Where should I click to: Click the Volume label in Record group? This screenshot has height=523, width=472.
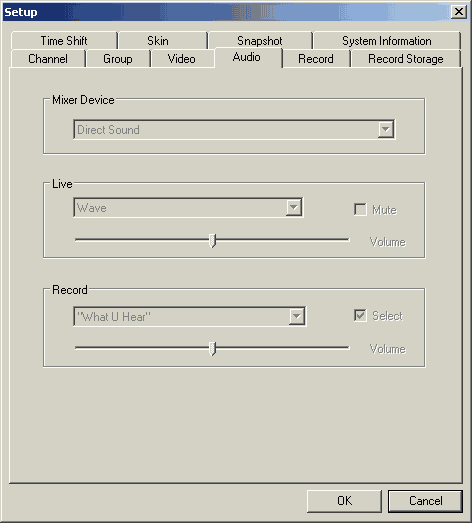click(388, 349)
